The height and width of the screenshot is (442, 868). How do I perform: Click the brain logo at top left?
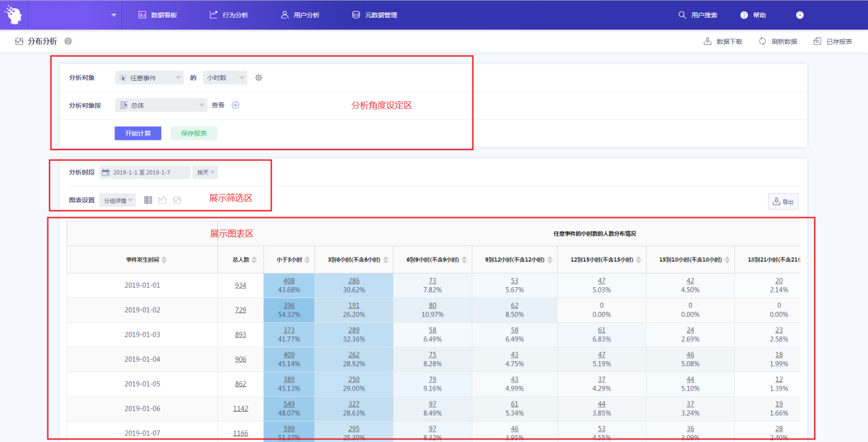pyautogui.click(x=13, y=14)
